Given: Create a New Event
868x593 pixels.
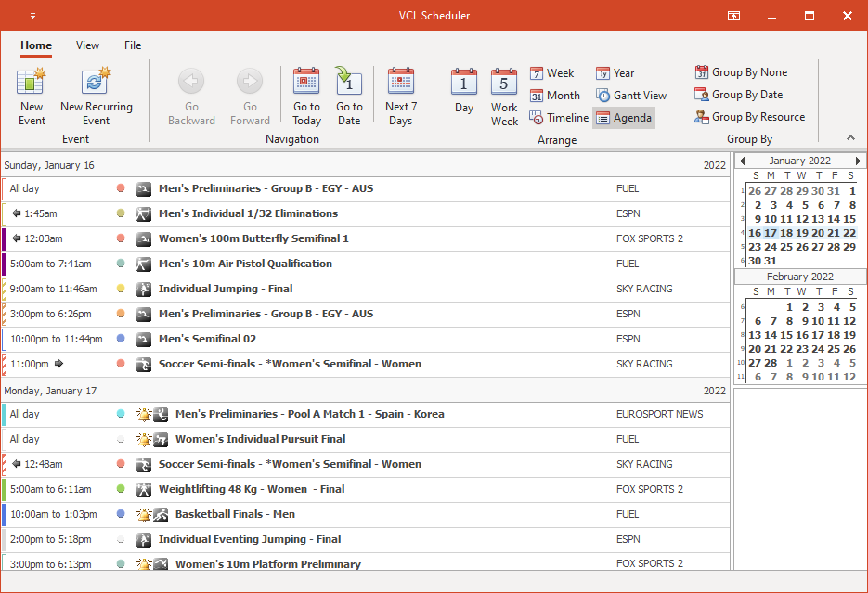Looking at the screenshot, I should [31, 93].
